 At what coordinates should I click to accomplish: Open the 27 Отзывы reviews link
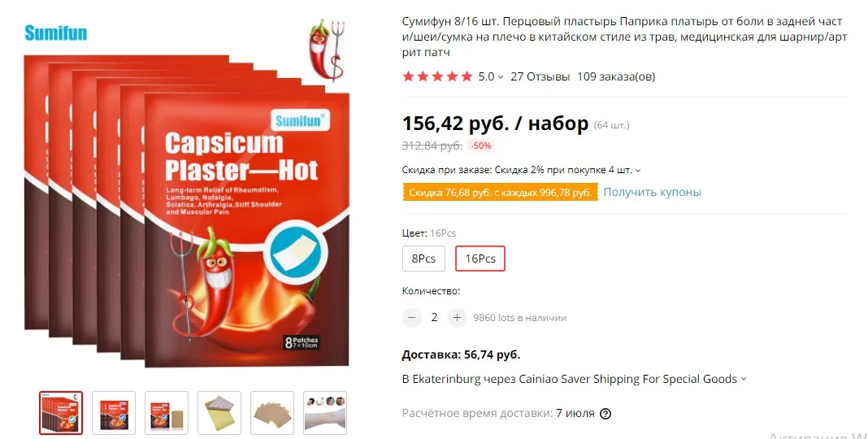pos(540,77)
